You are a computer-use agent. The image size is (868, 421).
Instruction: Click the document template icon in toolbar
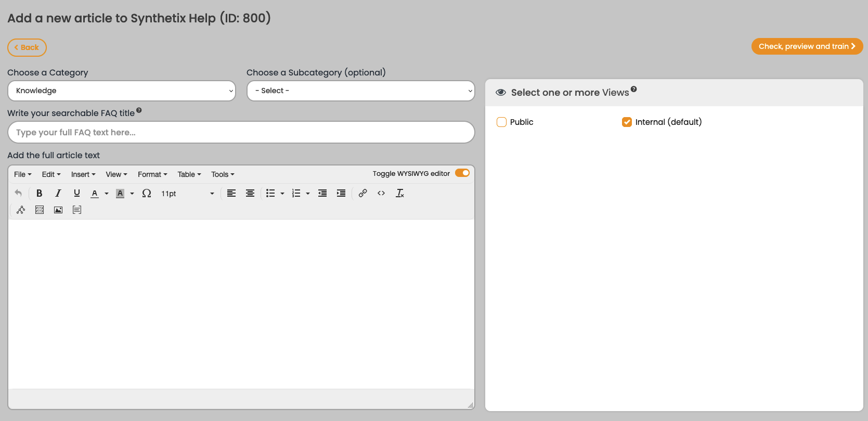pos(77,210)
